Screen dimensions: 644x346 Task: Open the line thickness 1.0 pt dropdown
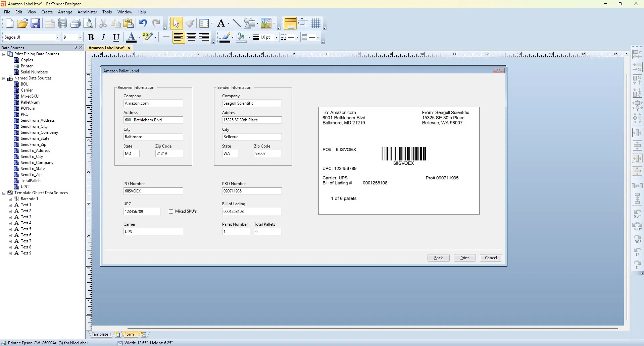click(276, 37)
